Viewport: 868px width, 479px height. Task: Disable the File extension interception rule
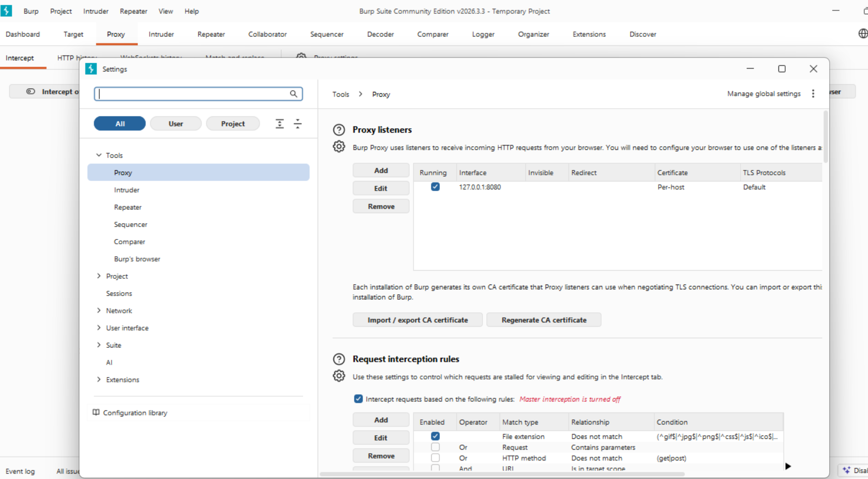coord(435,436)
